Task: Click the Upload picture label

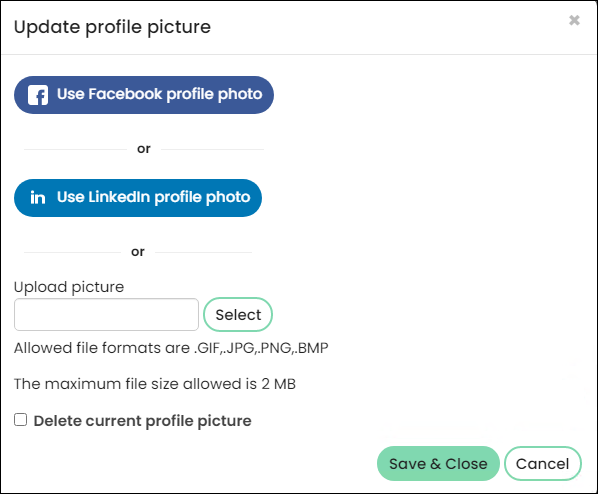Action: point(69,287)
